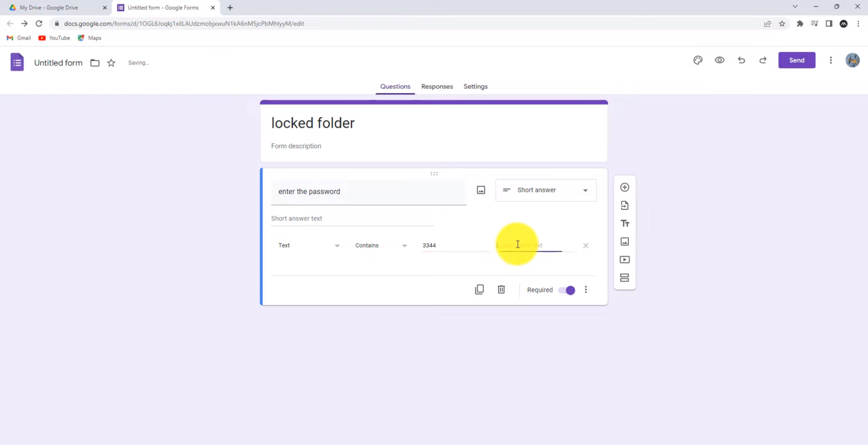868x445 pixels.
Task: Go back in browser history
Action: point(10,24)
